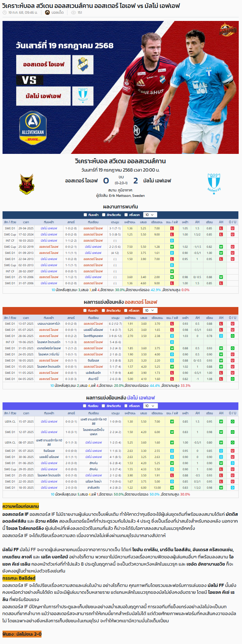
Task: Click the D result badge for 05-07-2025 Malmö match
Action: [172, 451]
